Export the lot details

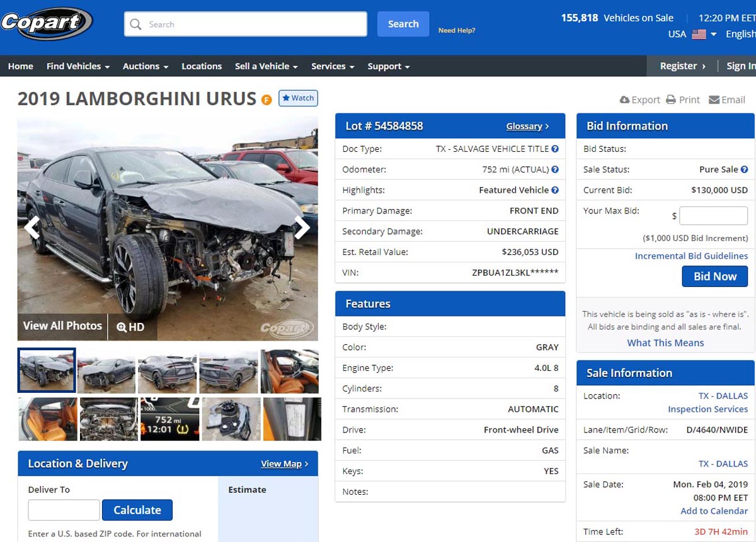[639, 99]
